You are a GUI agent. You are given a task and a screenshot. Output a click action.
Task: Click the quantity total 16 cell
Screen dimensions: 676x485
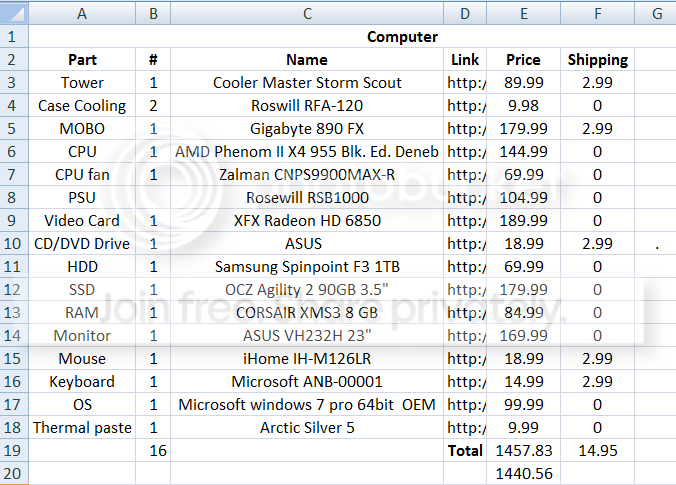[153, 450]
